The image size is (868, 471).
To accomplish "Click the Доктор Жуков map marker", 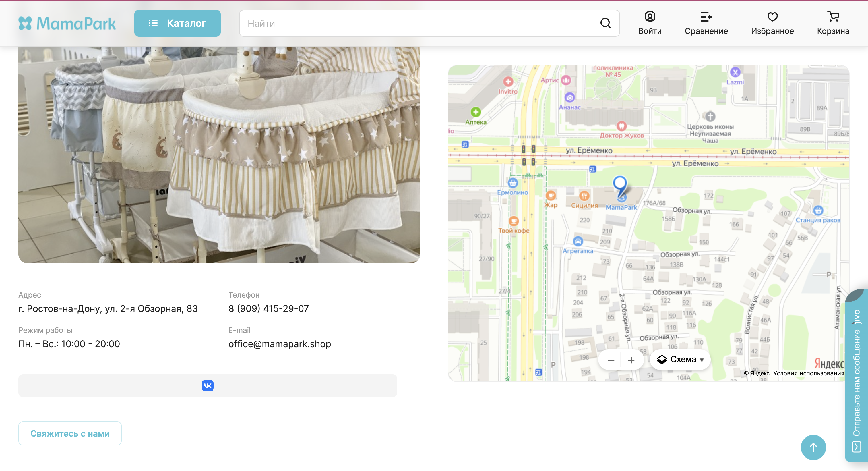I will click(621, 126).
